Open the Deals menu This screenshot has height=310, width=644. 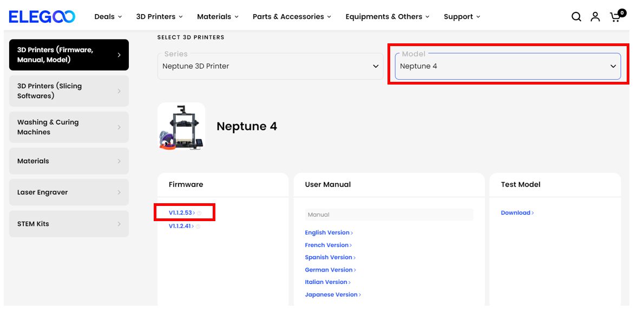point(108,17)
